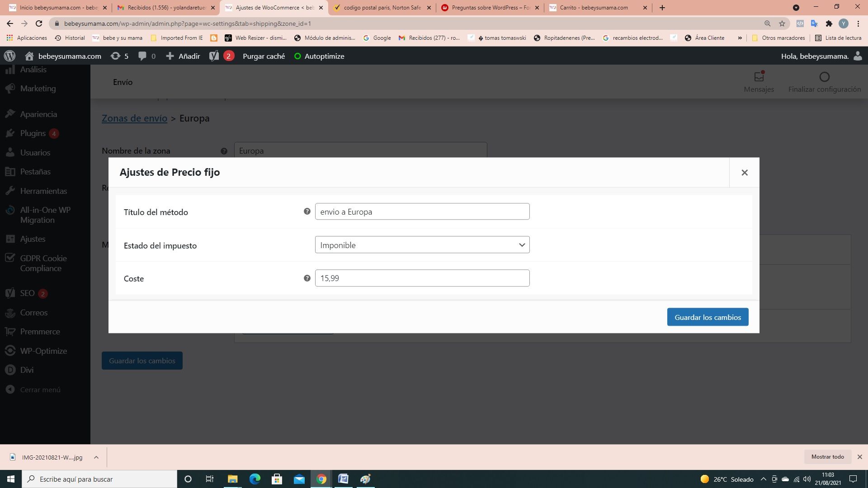
Task: Click the address bar URL
Action: pyautogui.click(x=188, y=23)
